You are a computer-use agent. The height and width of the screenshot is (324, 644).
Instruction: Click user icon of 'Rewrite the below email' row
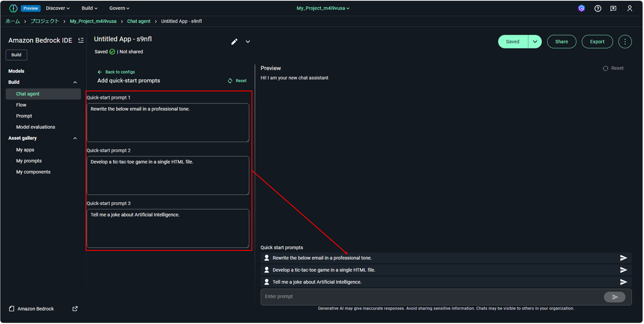coord(266,258)
